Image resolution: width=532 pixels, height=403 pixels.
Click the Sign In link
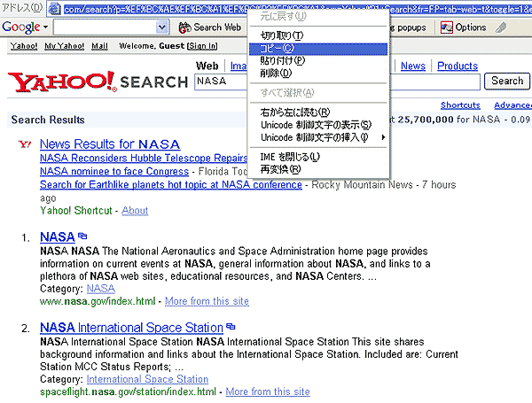pos(202,46)
